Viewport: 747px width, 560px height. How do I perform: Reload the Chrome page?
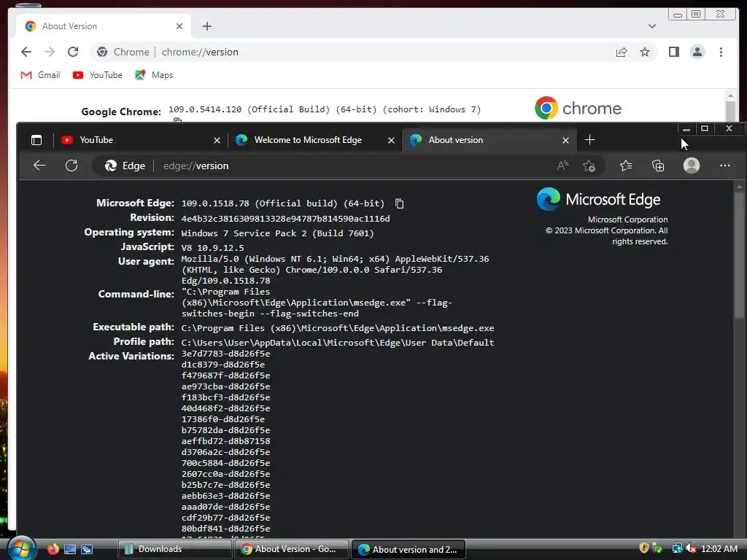tap(73, 52)
